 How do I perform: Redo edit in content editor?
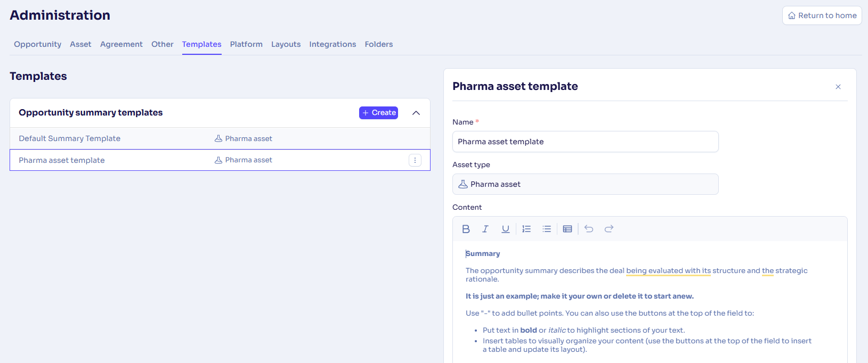tap(609, 229)
